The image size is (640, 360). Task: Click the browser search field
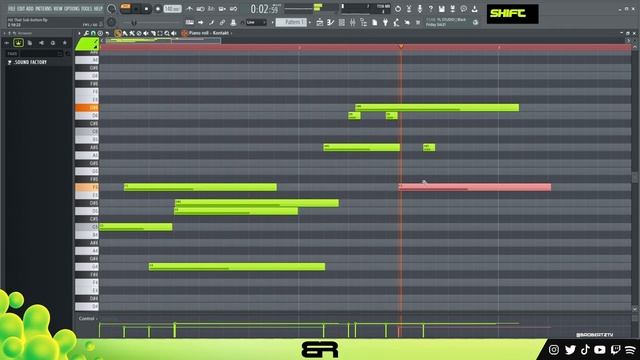[x=40, y=53]
